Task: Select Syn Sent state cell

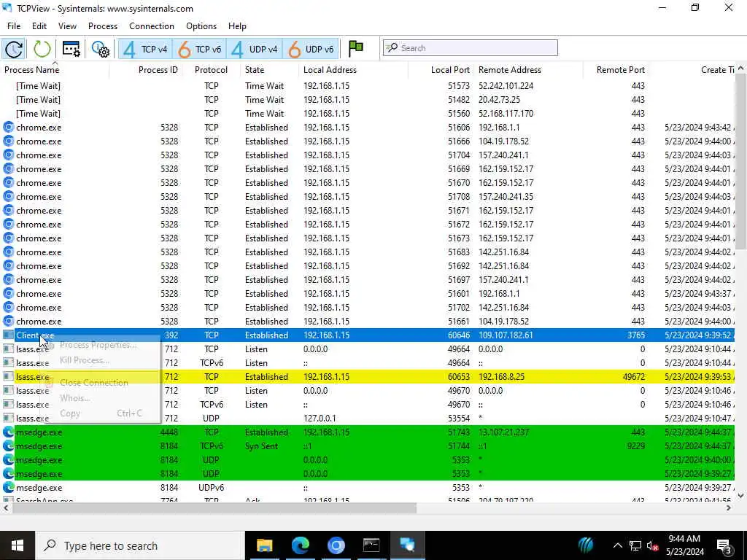Action: click(x=262, y=446)
